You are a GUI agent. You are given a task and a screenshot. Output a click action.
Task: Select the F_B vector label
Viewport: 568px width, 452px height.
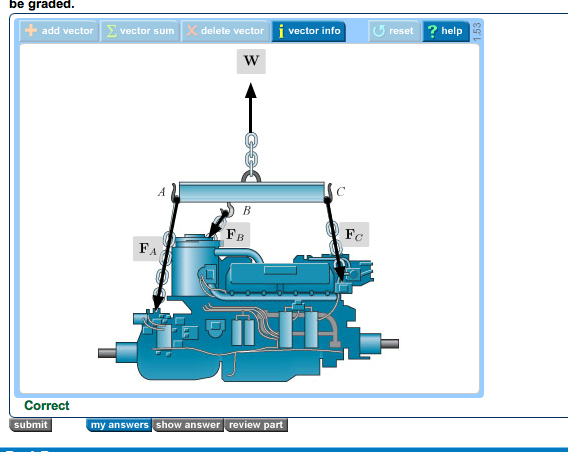pos(235,235)
